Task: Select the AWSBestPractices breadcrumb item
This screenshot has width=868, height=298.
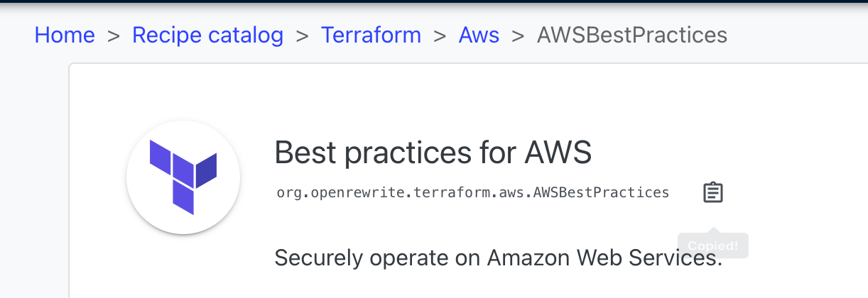Action: 632,35
